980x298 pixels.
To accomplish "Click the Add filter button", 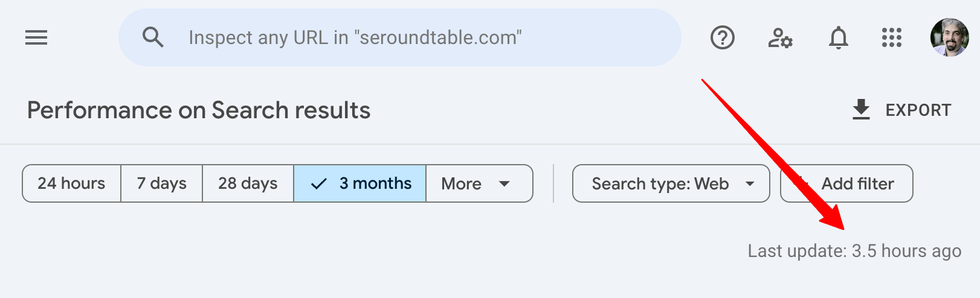I will pos(857,183).
